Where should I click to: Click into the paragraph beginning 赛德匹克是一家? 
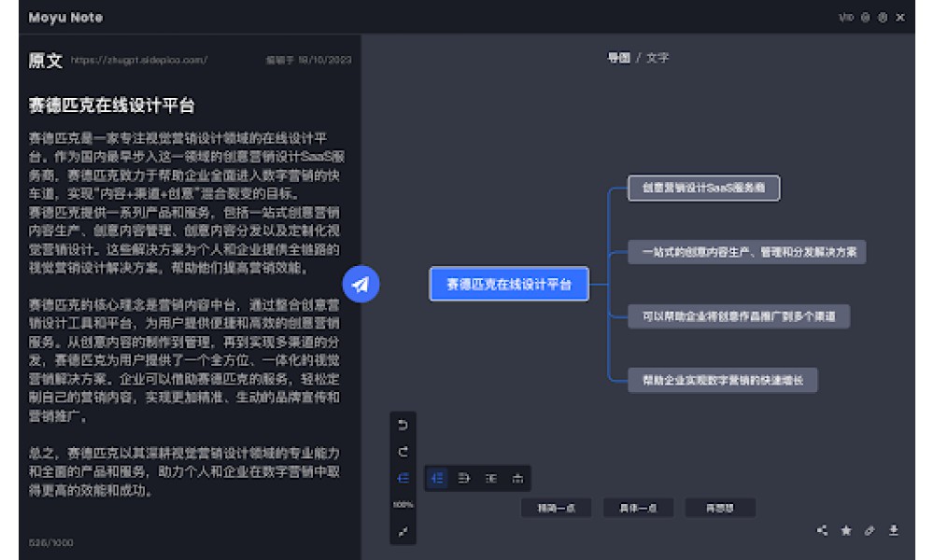186,203
